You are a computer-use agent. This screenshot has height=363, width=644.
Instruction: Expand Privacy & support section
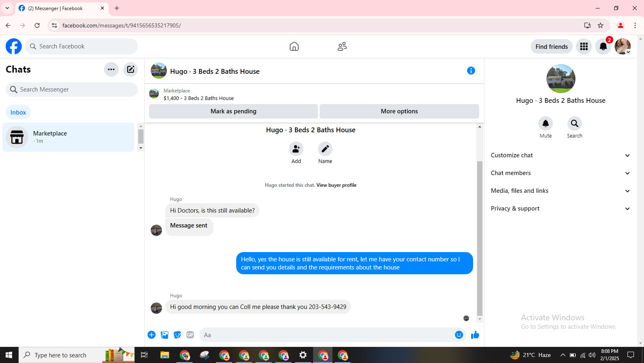560,209
